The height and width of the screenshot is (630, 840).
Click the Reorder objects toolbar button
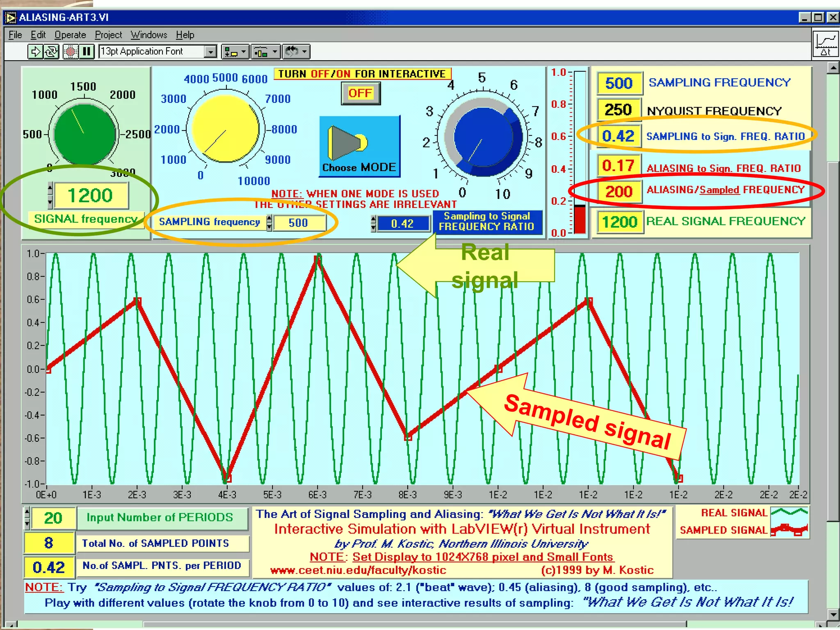point(295,52)
